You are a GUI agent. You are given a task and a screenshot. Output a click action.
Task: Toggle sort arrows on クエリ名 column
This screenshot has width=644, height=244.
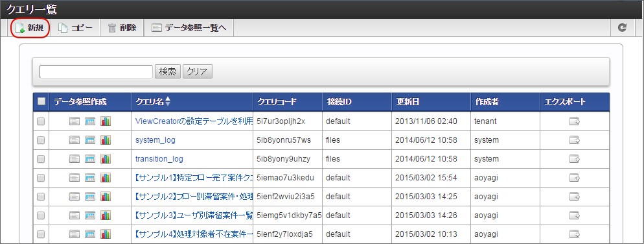click(167, 102)
